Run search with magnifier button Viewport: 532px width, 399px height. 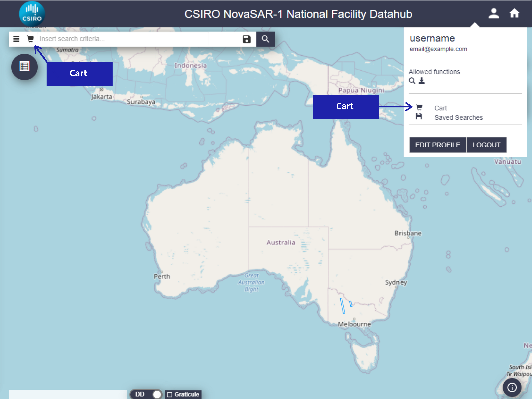(x=266, y=39)
